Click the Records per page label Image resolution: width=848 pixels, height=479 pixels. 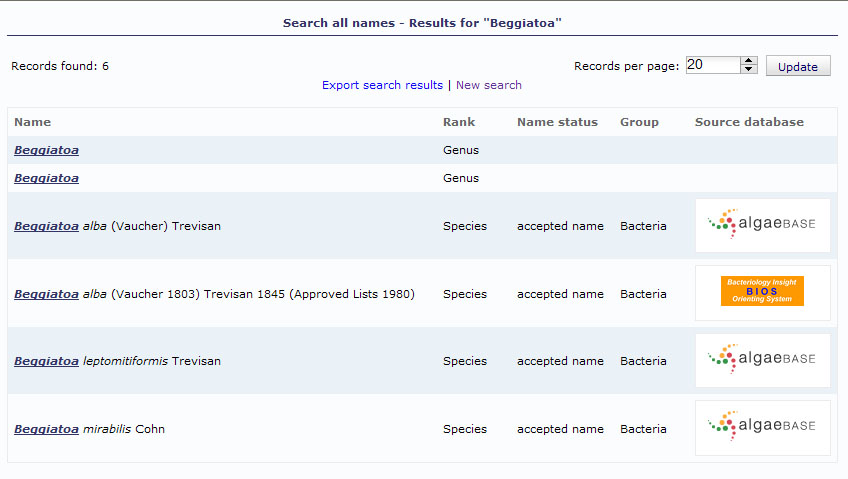click(626, 66)
